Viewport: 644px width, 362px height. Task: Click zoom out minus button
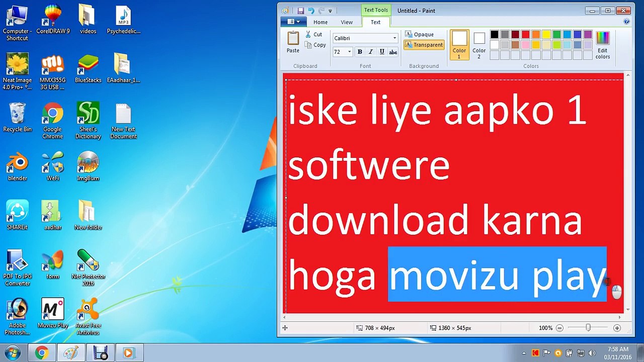[559, 328]
